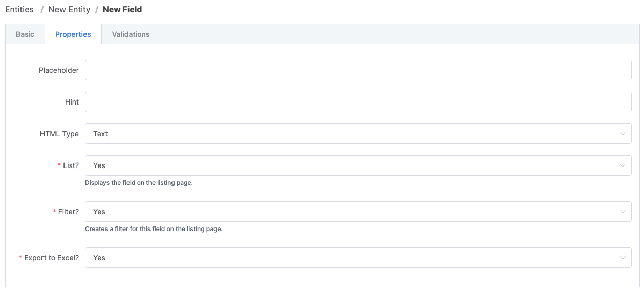Go to Entities in the breadcrumb

click(19, 9)
